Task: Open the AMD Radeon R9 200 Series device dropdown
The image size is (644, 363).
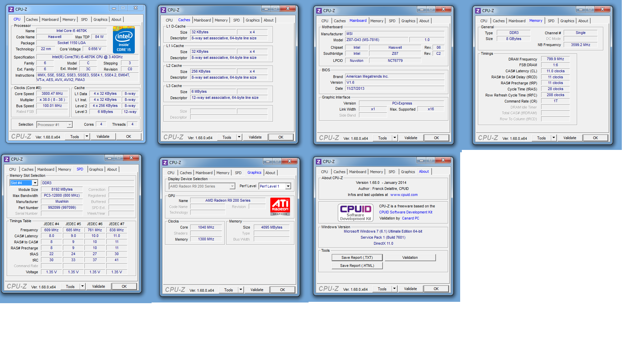Action: (232, 186)
